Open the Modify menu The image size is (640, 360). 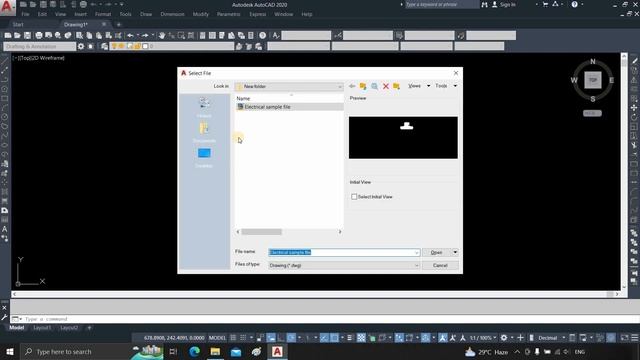click(x=200, y=14)
